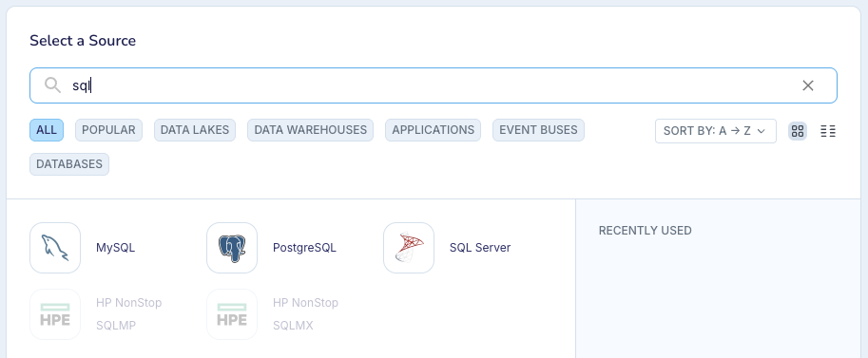Filter sources by DATA LAKES

coord(195,130)
